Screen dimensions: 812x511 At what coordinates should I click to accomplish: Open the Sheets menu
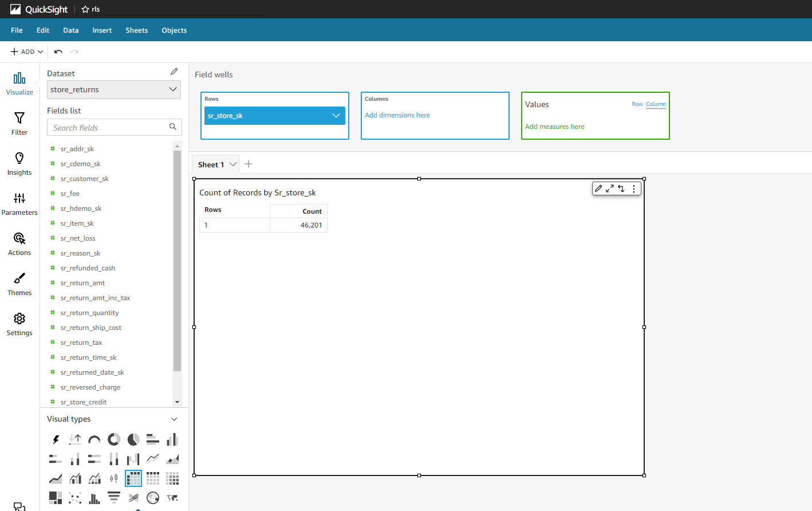pos(137,30)
